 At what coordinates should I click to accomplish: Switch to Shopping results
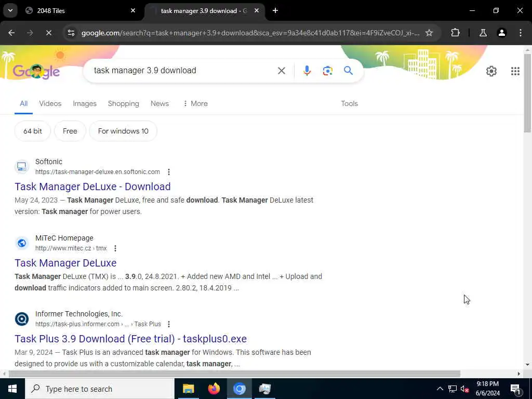click(x=124, y=103)
